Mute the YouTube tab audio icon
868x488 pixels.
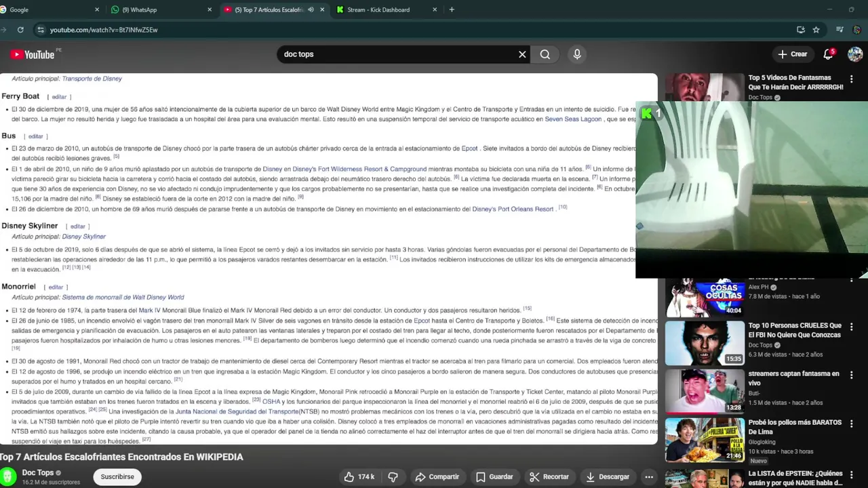tap(311, 9)
